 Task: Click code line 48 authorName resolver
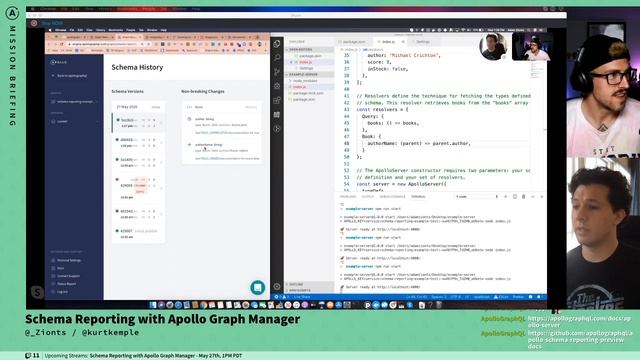pos(419,144)
